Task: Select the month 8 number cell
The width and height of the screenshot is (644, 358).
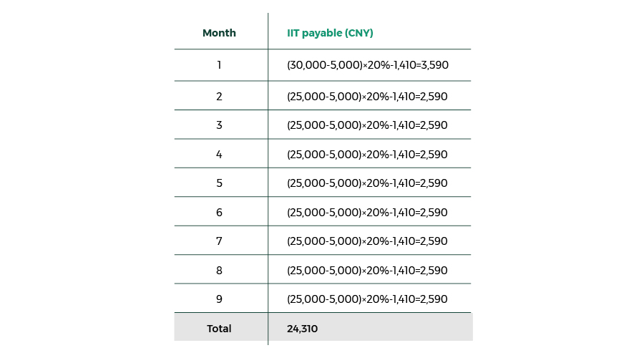Action: (x=219, y=270)
